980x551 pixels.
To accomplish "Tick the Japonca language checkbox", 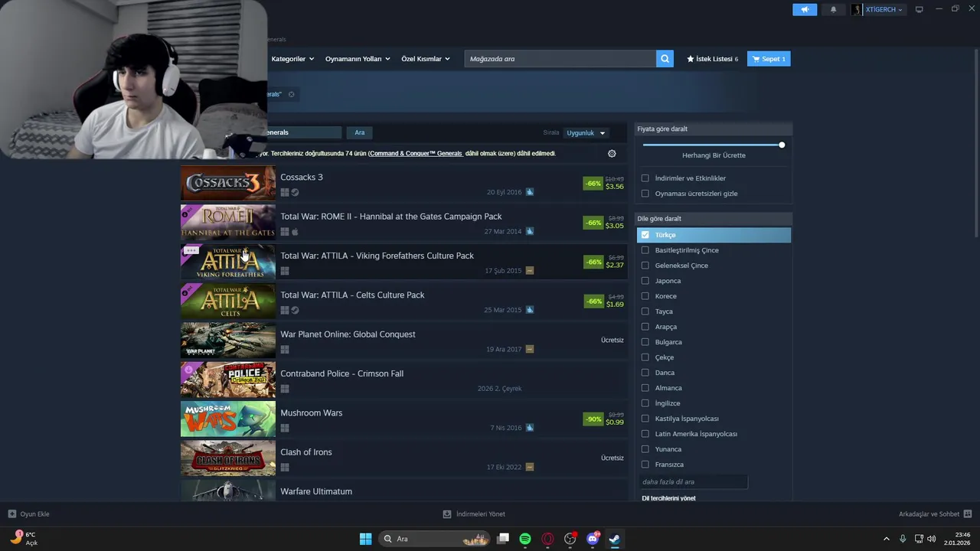I will [645, 281].
